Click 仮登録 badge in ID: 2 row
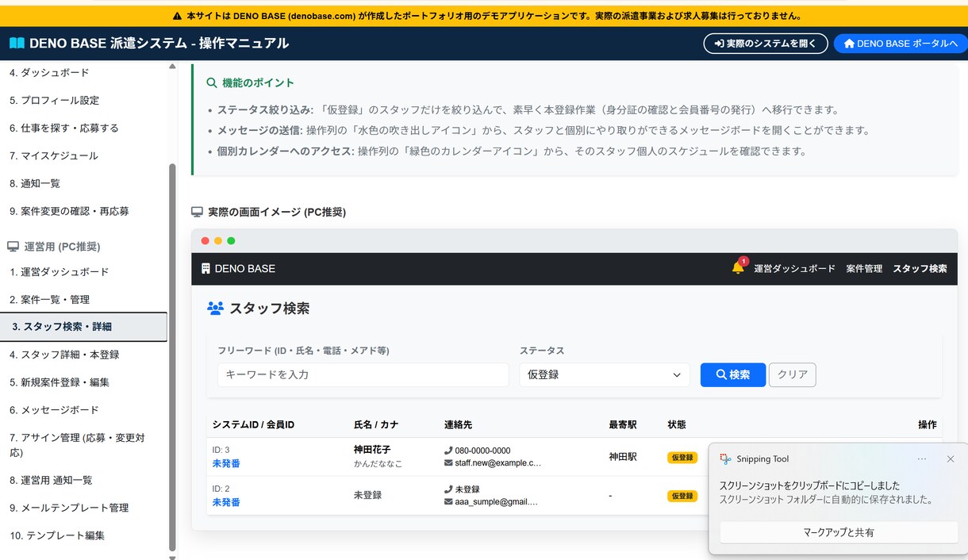This screenshot has width=968, height=560. click(x=682, y=496)
